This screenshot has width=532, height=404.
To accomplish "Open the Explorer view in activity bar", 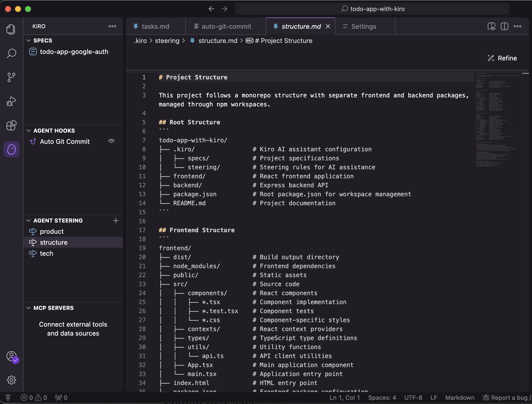I will click(11, 29).
